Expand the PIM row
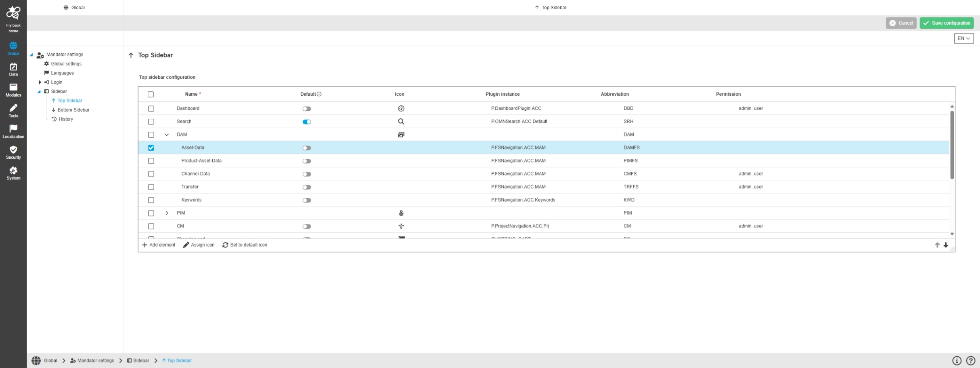The width and height of the screenshot is (980, 368). [x=167, y=213]
